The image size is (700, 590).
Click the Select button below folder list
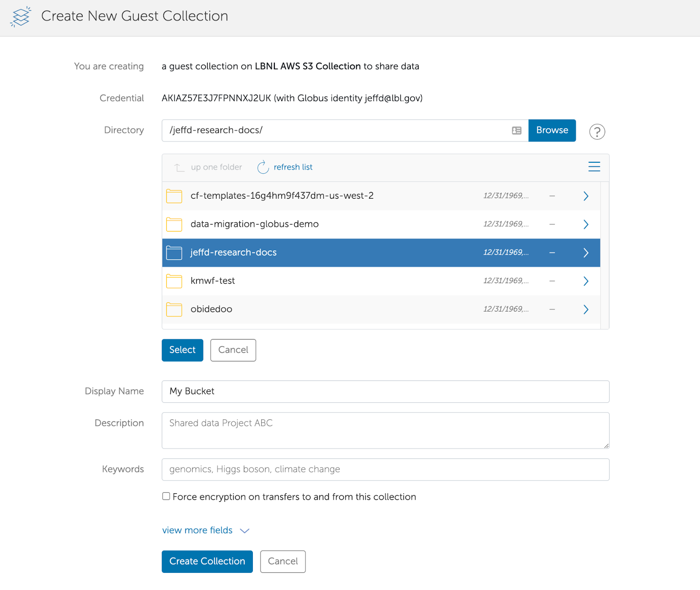[x=182, y=350]
